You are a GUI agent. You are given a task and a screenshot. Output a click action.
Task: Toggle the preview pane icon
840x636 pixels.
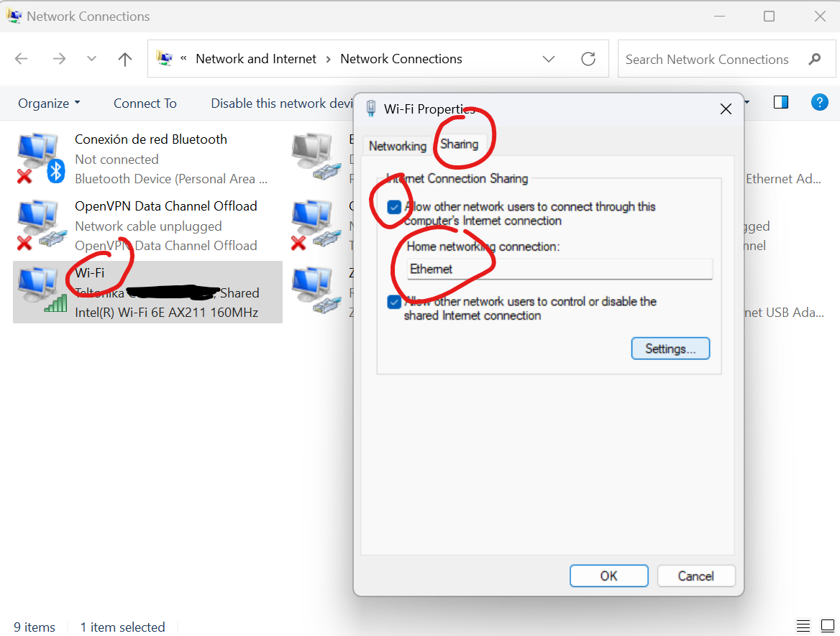pos(781,102)
